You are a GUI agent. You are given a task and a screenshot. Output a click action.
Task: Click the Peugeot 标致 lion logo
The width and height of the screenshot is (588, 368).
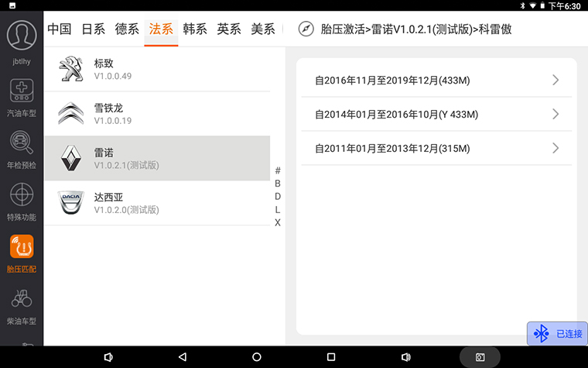[x=71, y=69]
